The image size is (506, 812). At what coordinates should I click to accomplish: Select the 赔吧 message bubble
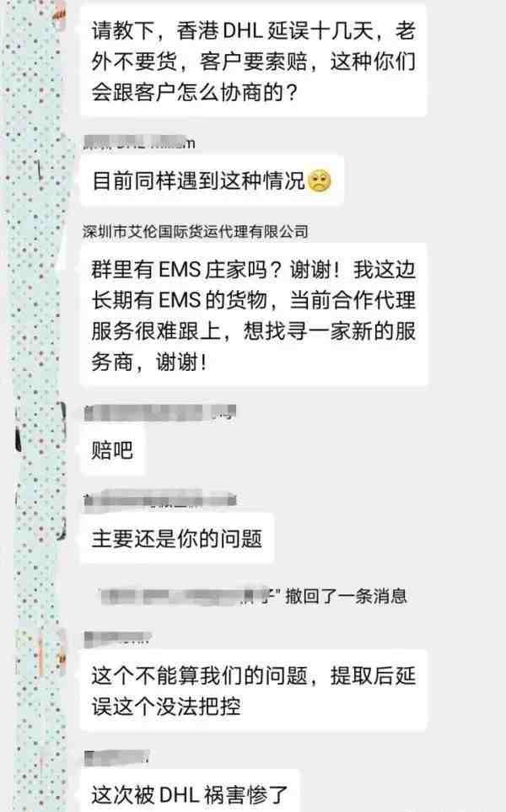pyautogui.click(x=112, y=450)
